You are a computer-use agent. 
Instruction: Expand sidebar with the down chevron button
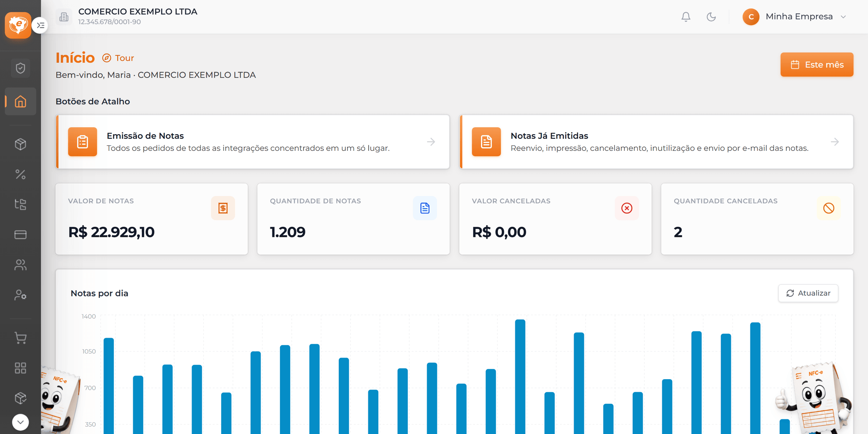click(x=21, y=422)
